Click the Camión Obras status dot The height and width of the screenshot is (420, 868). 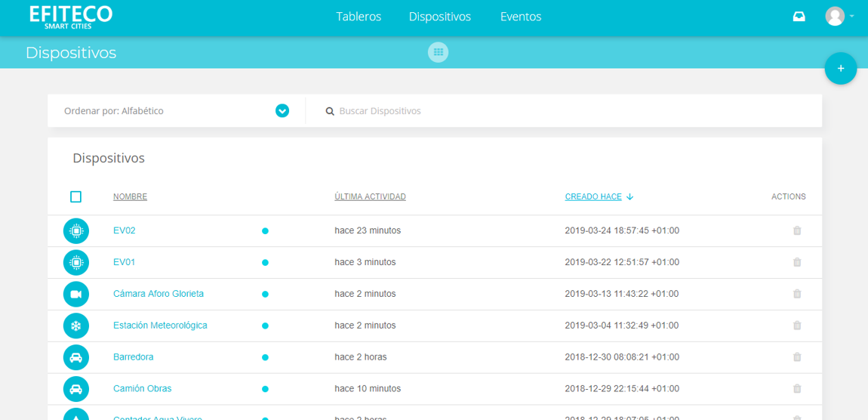point(265,389)
